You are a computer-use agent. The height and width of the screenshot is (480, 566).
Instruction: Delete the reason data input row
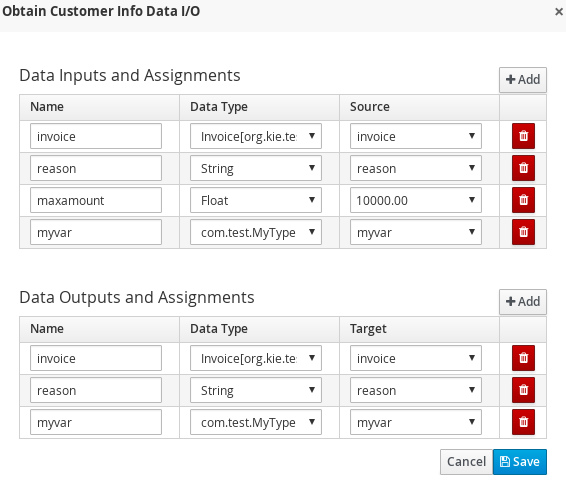pyautogui.click(x=523, y=168)
